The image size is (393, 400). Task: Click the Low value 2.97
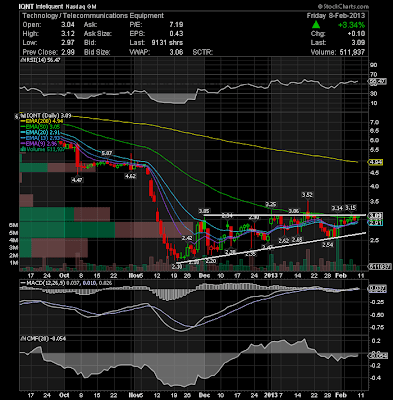pyautogui.click(x=68, y=43)
